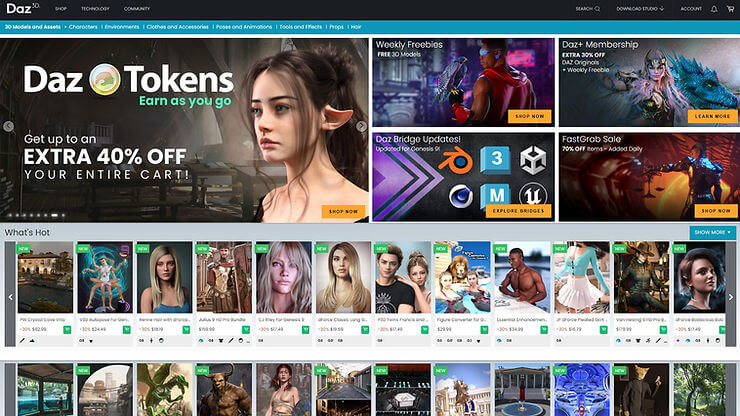This screenshot has width=740, height=416.
Task: Add Renne Hair product to cart
Action: [x=186, y=330]
